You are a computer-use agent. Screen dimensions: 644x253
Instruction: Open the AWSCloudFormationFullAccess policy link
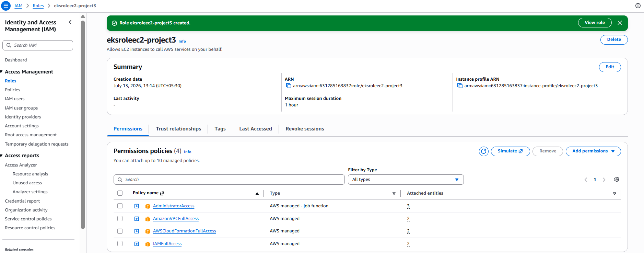click(185, 231)
